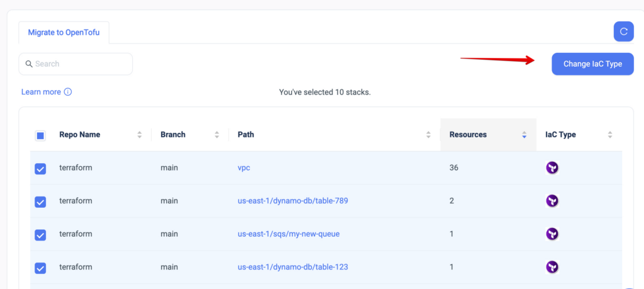Sort by the IaC Type column arrows
Viewport: 644px width, 289px height.
[610, 135]
